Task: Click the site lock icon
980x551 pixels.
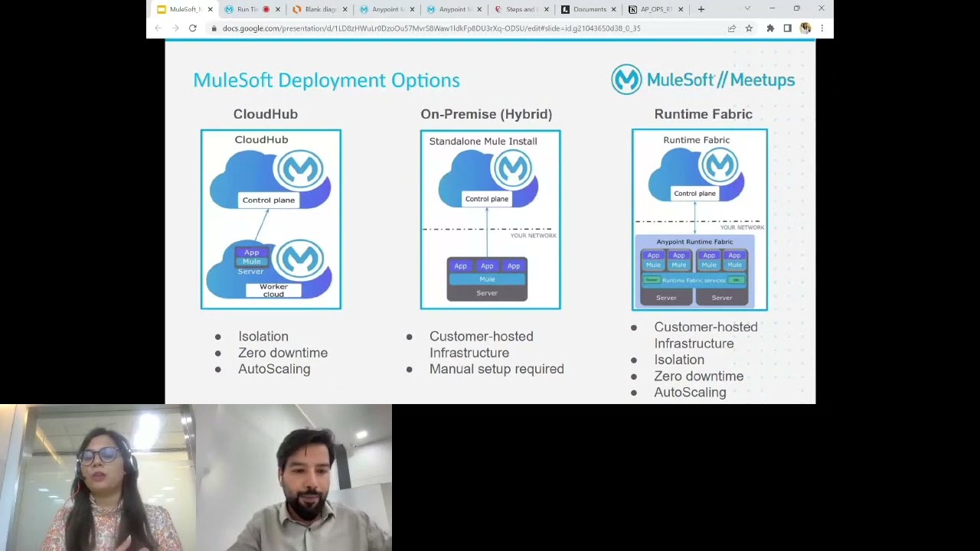Action: pyautogui.click(x=214, y=28)
